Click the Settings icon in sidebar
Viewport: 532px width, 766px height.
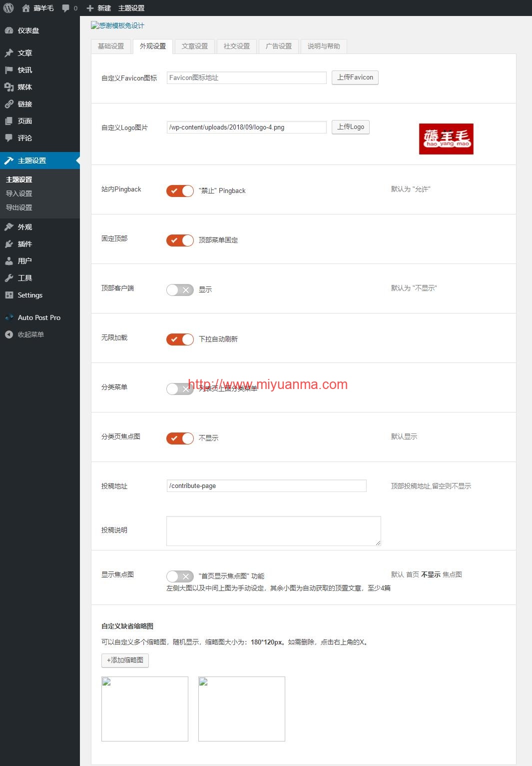(x=9, y=295)
